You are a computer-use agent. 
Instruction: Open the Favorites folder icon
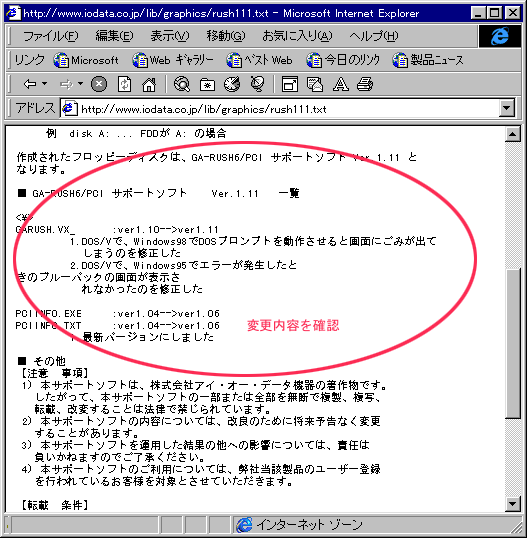pos(207,84)
